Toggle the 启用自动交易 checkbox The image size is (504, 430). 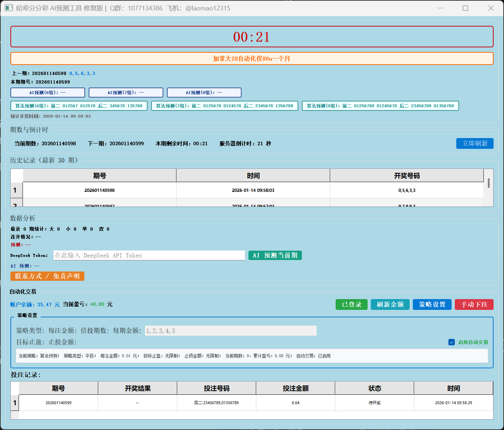452,342
